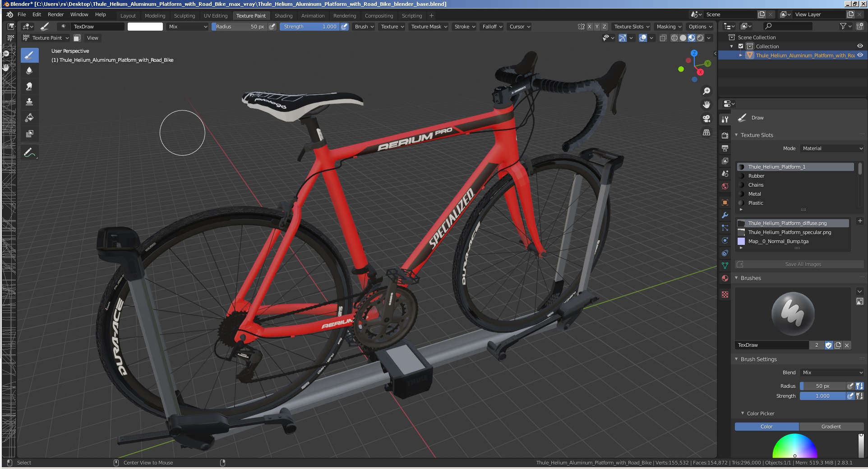This screenshot has height=469, width=868.
Task: Open the Stroke dropdown
Action: click(x=465, y=27)
